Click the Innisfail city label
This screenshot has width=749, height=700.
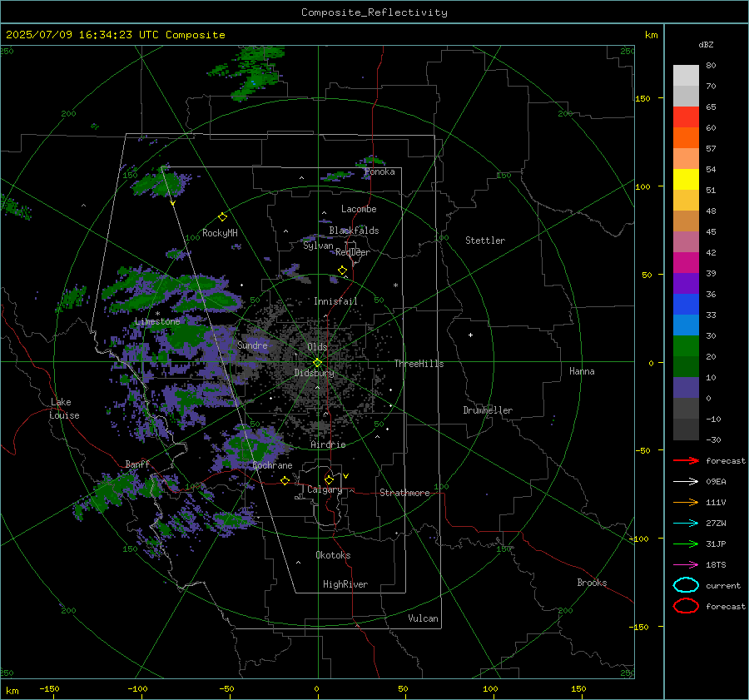[335, 301]
